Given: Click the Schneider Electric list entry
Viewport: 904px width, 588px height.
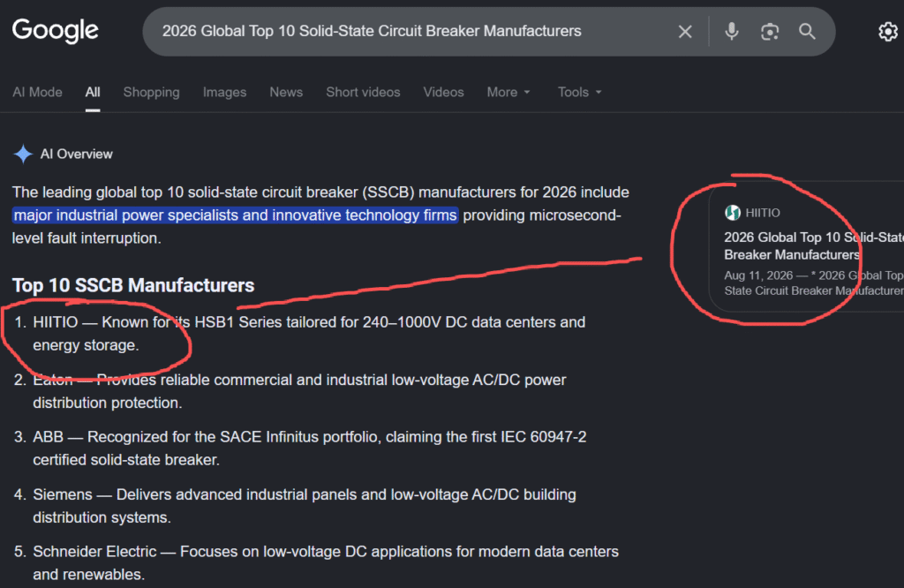Looking at the screenshot, I should tap(326, 562).
